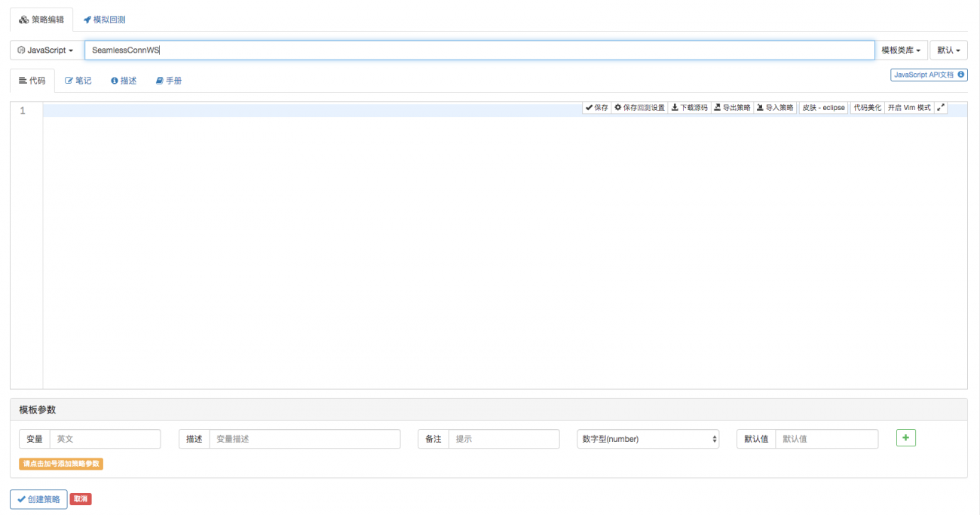980x515 pixels.
Task: Open the 模板类库 dropdown
Action: [x=901, y=50]
